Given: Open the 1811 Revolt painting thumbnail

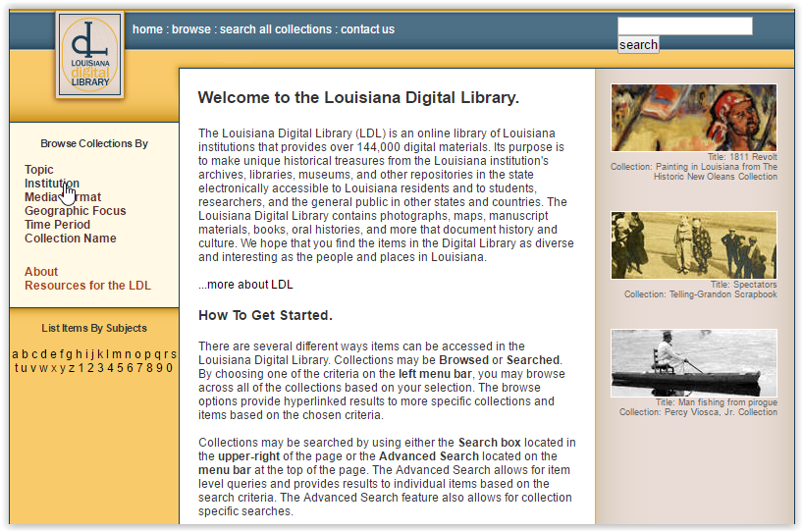Looking at the screenshot, I should tap(694, 118).
